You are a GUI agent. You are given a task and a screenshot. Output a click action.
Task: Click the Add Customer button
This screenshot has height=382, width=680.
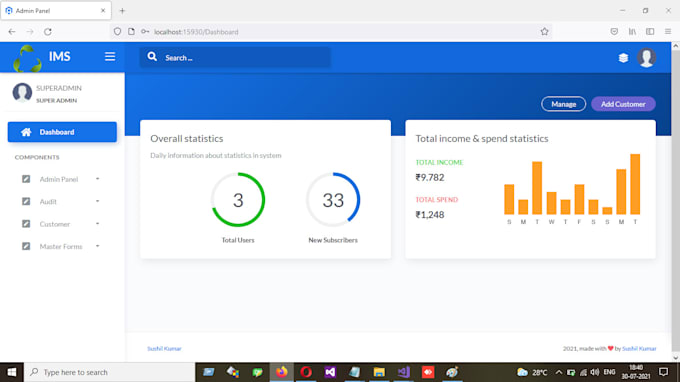click(x=623, y=104)
